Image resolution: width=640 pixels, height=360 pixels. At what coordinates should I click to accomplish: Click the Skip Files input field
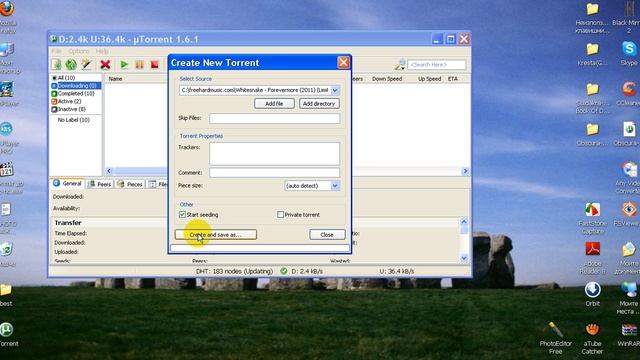[274, 118]
